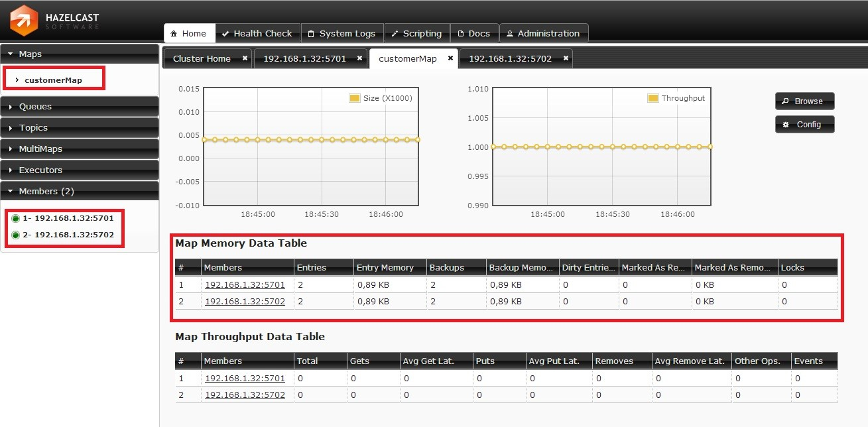Click Throughput legend swatch
Image resolution: width=868 pixels, height=427 pixels.
[x=653, y=98]
